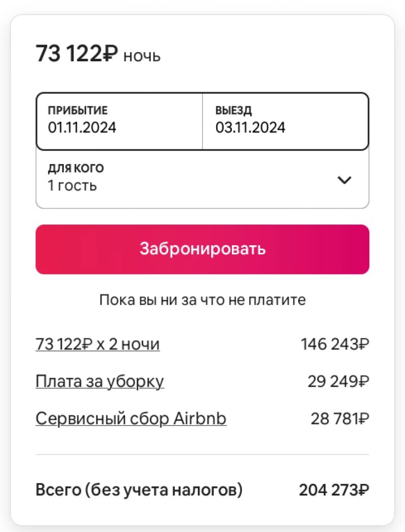Click the 'Пока вы ни за что не платите' text

pyautogui.click(x=202, y=300)
